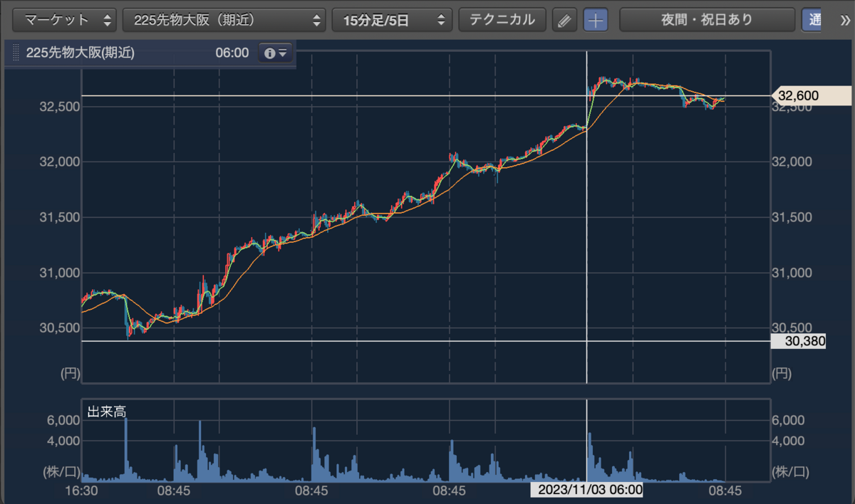Click the right (株/口) unit label
This screenshot has height=504, width=855.
click(x=790, y=471)
